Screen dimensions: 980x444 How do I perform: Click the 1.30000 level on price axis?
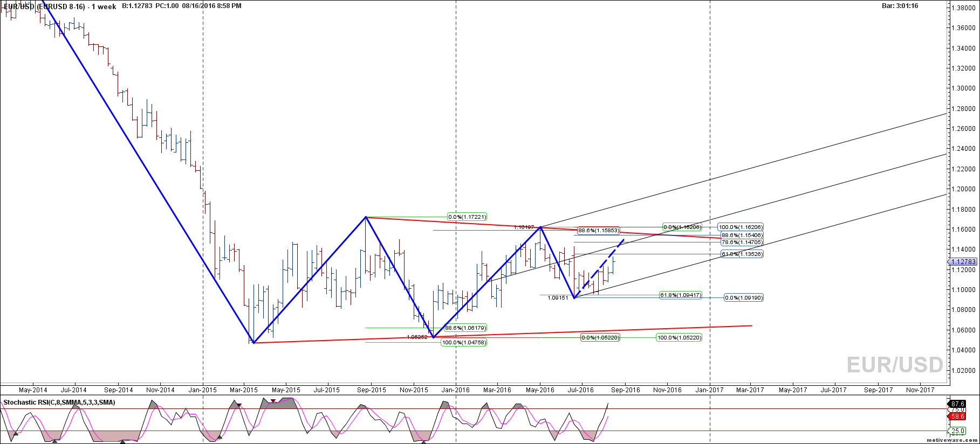[x=963, y=88]
